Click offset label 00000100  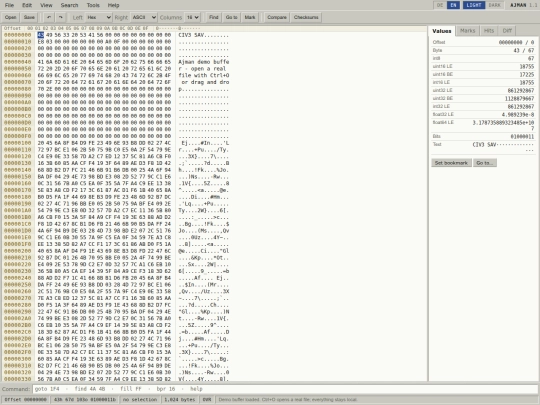click(x=18, y=143)
